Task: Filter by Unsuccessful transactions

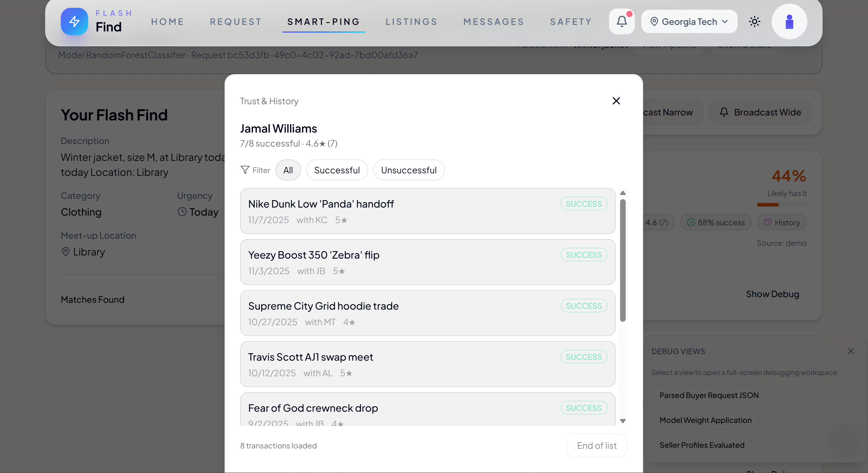Action: pyautogui.click(x=408, y=170)
